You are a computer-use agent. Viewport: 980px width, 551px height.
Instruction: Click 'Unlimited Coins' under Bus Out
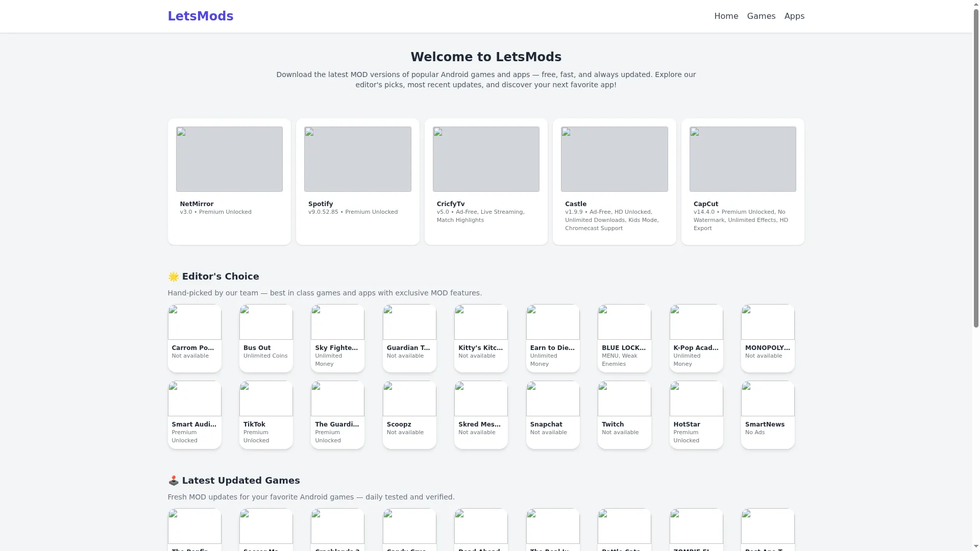(x=265, y=356)
